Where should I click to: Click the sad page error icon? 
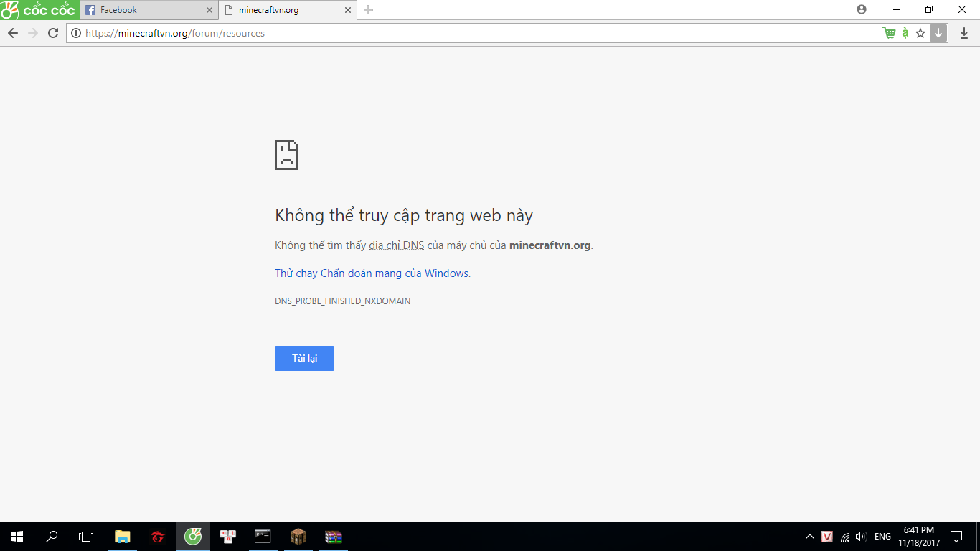point(286,155)
